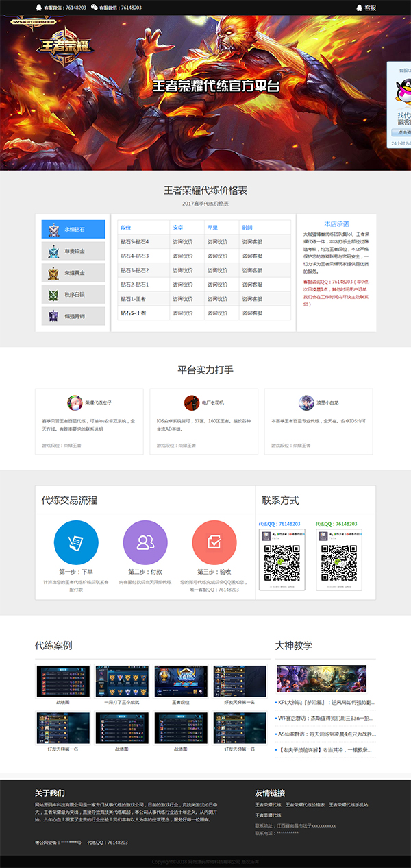Select the 秩序白银 rank tab
The width and height of the screenshot is (411, 868).
tap(73, 295)
